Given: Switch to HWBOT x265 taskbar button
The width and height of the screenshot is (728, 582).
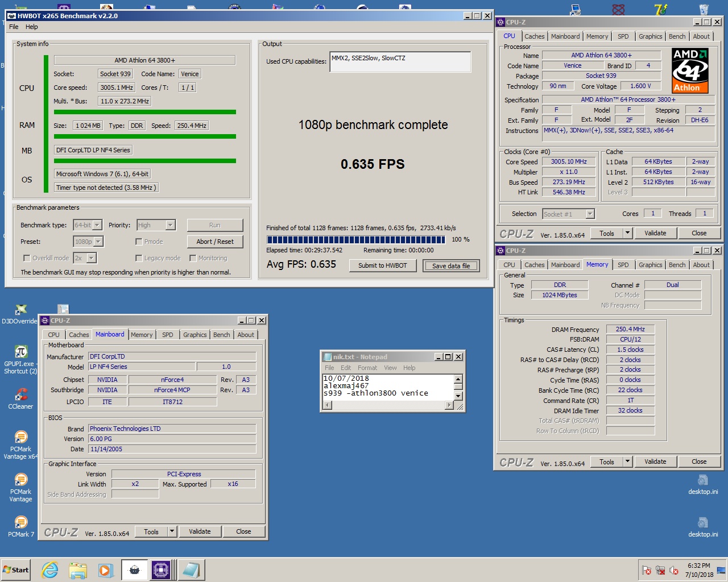Looking at the screenshot, I should tap(135, 569).
